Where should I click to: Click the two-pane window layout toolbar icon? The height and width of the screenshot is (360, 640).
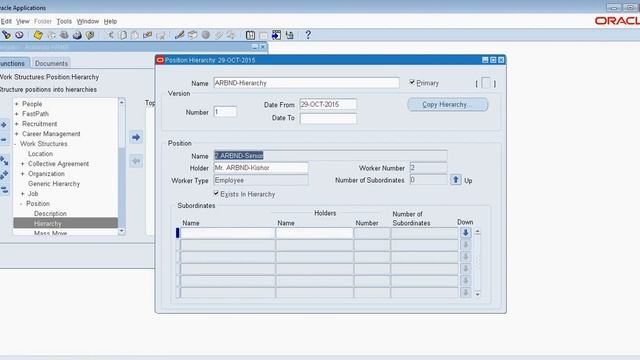tap(250, 35)
